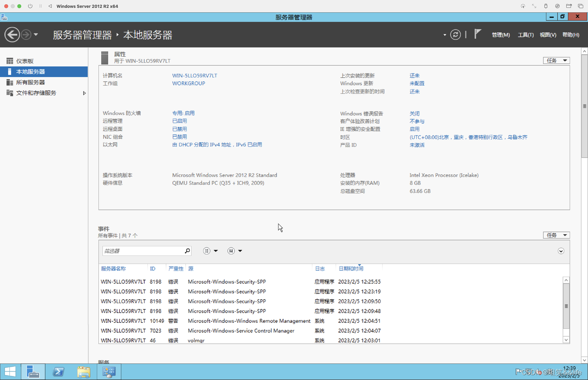Select event row dated 2023/2/5 12:25:55

(x=331, y=282)
